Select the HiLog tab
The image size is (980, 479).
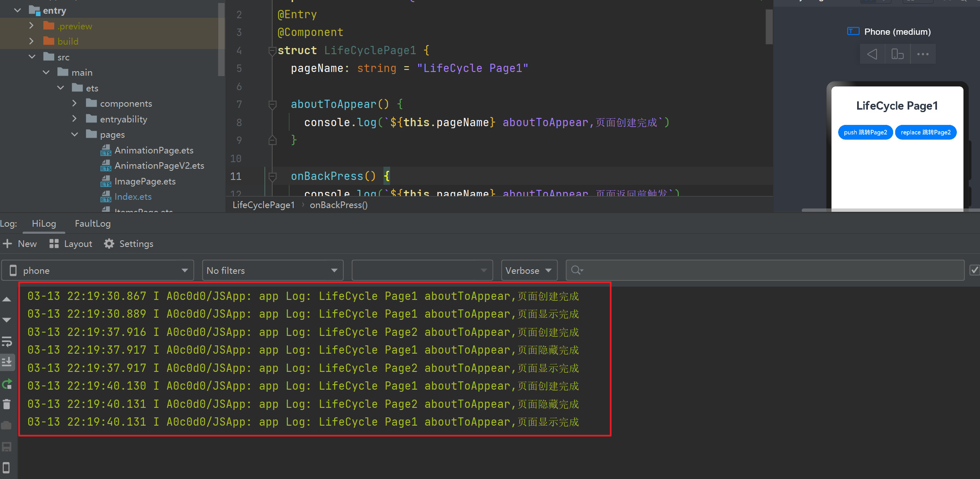tap(44, 224)
